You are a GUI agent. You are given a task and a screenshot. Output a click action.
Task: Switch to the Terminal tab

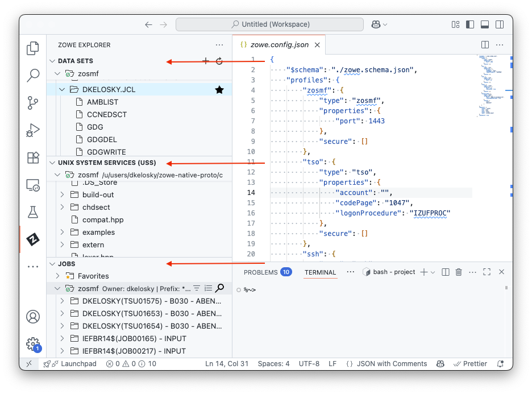pos(320,272)
